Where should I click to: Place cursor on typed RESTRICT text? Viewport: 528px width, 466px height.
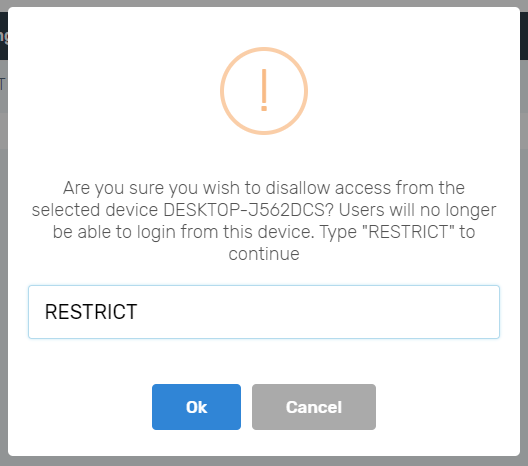tap(91, 312)
